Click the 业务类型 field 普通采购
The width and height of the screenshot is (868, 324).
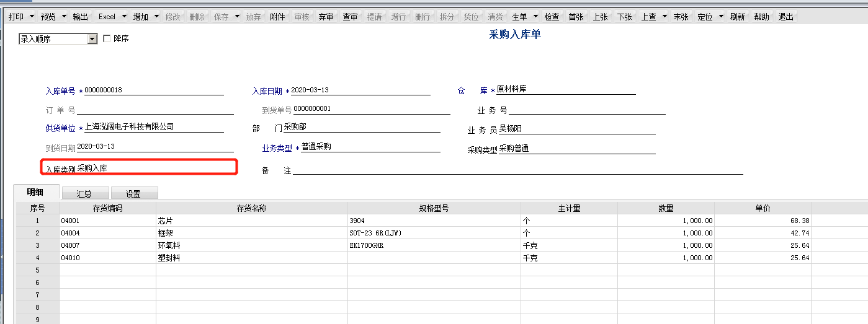point(370,147)
